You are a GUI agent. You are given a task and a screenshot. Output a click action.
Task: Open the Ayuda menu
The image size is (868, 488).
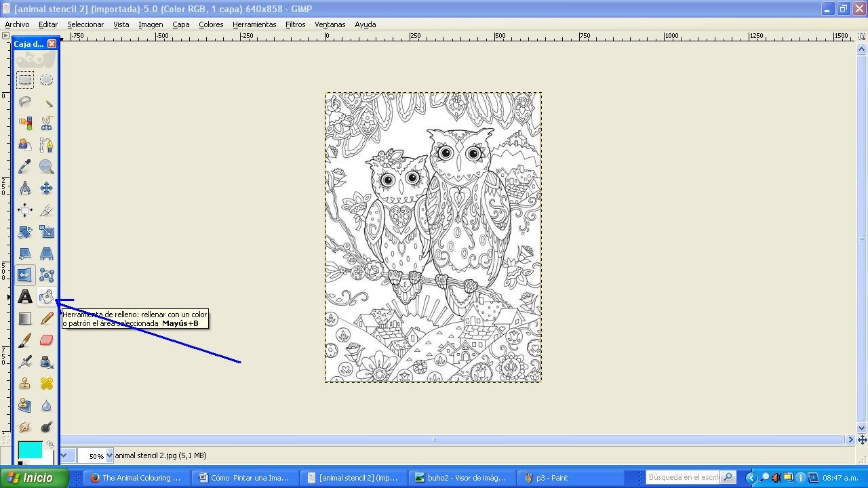click(365, 24)
